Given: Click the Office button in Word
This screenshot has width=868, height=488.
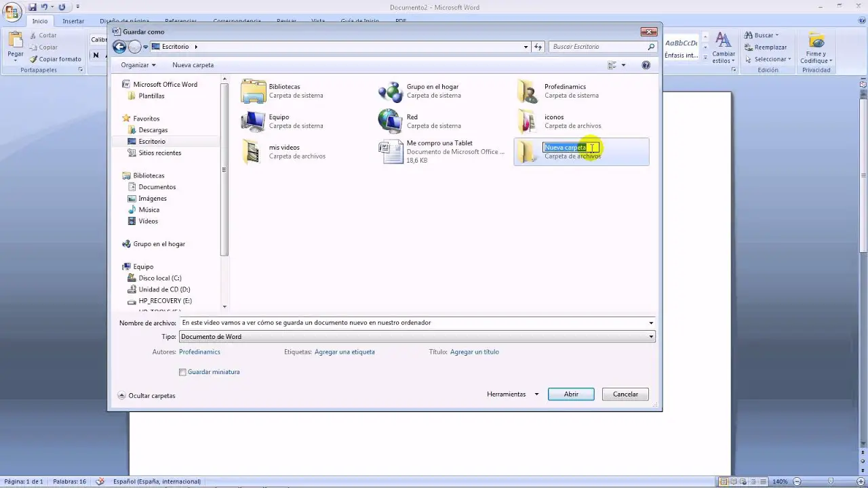Looking at the screenshot, I should click(x=12, y=13).
